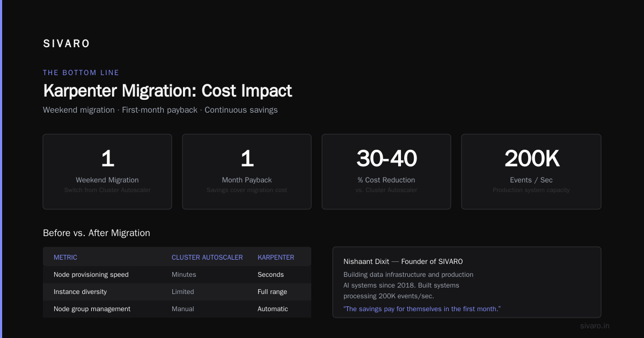Viewport: 644px width, 338px height.
Task: Click 'Building data infrastructure and production' line
Action: [408, 275]
